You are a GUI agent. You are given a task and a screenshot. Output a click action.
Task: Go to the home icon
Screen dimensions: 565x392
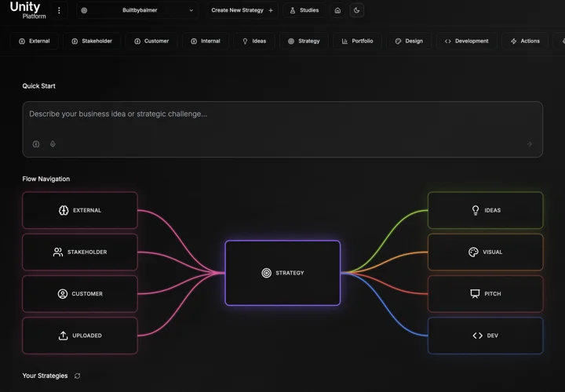337,10
